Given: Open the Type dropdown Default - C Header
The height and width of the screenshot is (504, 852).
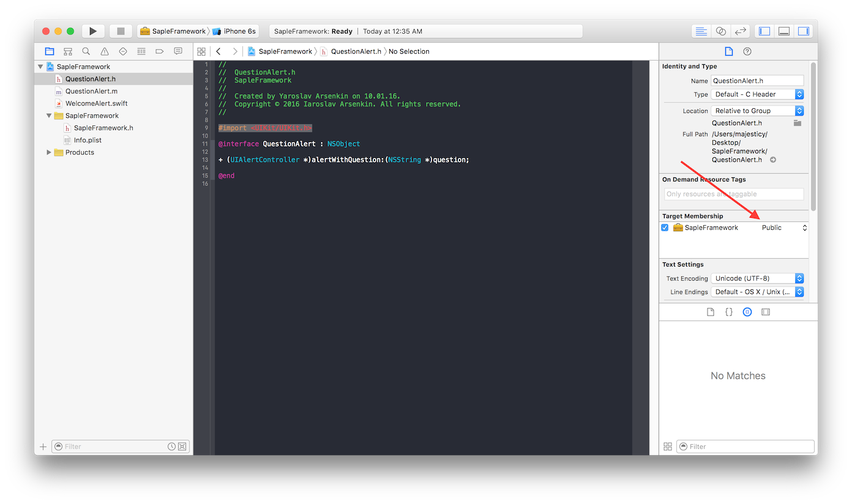Looking at the screenshot, I should pyautogui.click(x=757, y=94).
